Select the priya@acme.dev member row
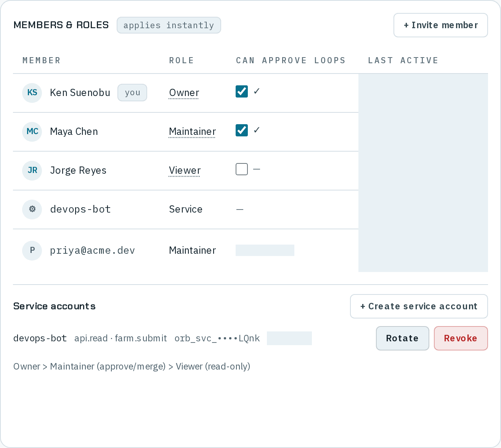The image size is (501, 448). 186,251
